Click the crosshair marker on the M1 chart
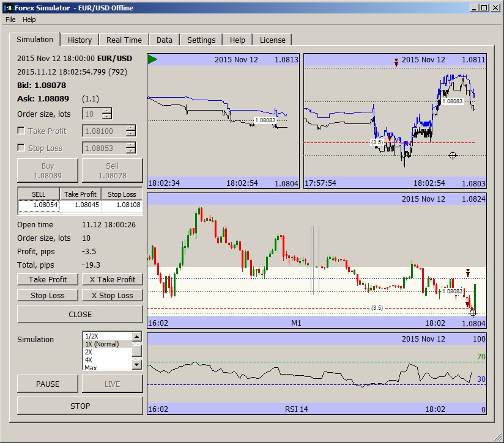This screenshot has width=504, height=443. click(x=472, y=313)
